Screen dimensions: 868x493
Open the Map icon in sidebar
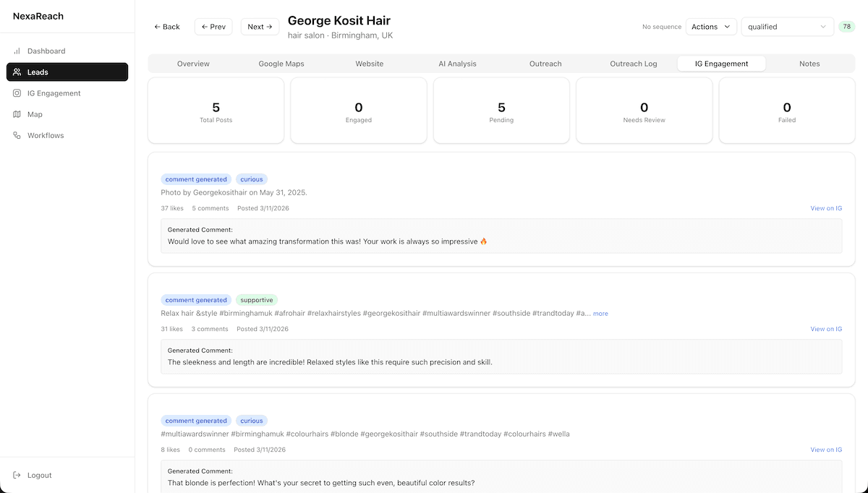pos(17,114)
